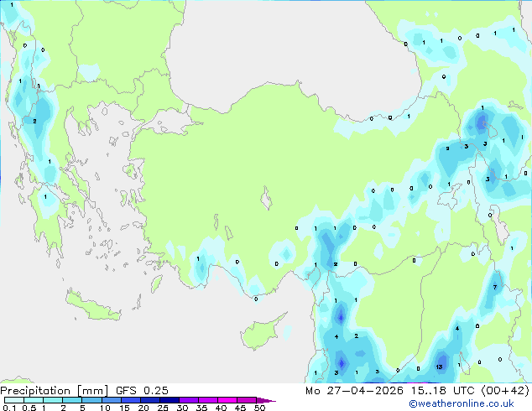The width and height of the screenshot is (532, 411).
Task: Click the 'GFS 0.25' model label
Action: pos(142,391)
